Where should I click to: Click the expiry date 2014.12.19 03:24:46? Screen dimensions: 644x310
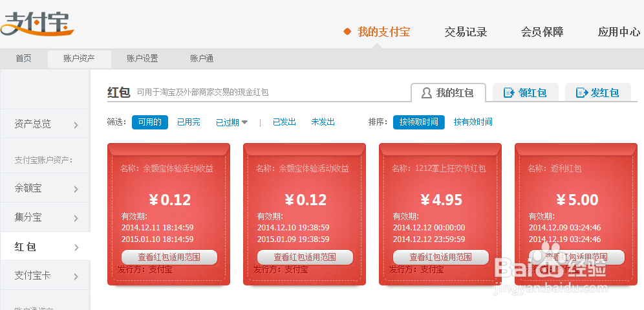click(564, 239)
